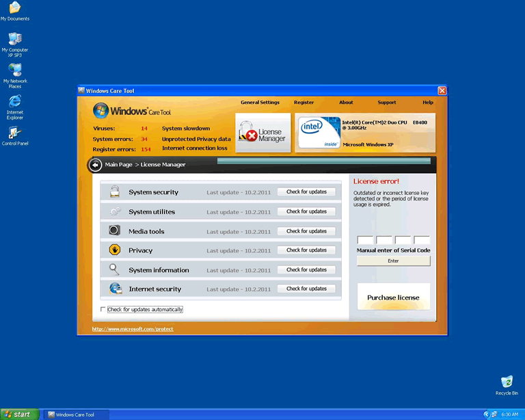Select the Media tools icon
This screenshot has height=420, width=525.
coord(115,231)
